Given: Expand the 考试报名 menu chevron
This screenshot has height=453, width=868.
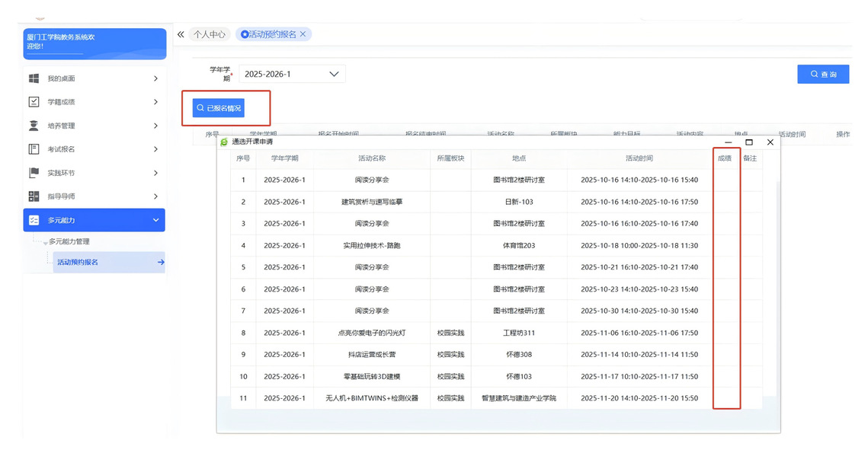Looking at the screenshot, I should click(x=155, y=149).
